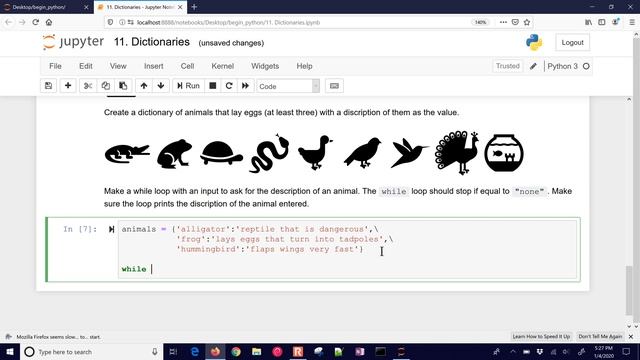
Task: Open Edge from the taskbar
Action: point(195,351)
